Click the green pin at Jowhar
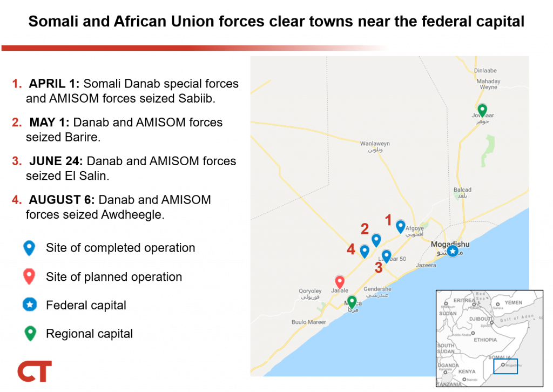553x392 pixels. click(482, 110)
